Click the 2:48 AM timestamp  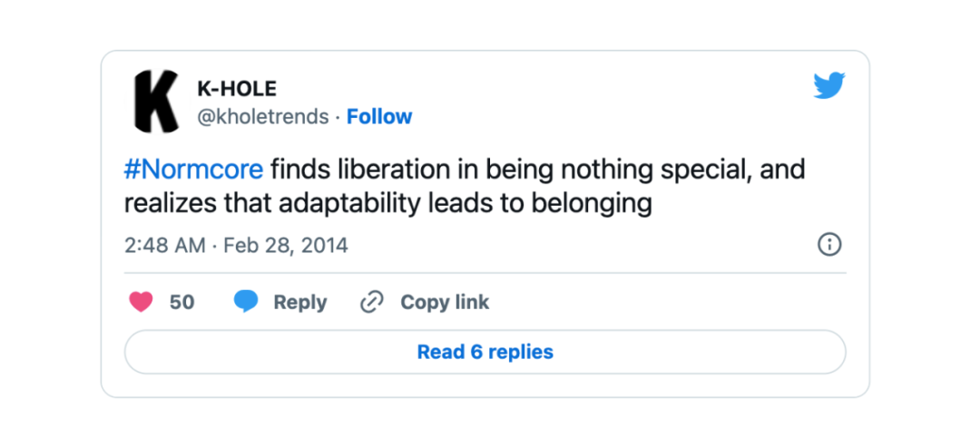coord(165,246)
